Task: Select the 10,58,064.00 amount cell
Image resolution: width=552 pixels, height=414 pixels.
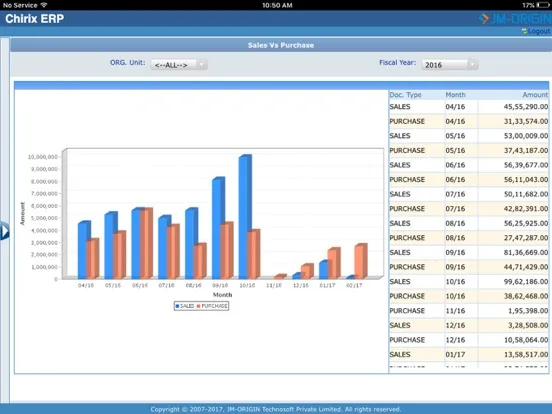Action: coord(513,340)
